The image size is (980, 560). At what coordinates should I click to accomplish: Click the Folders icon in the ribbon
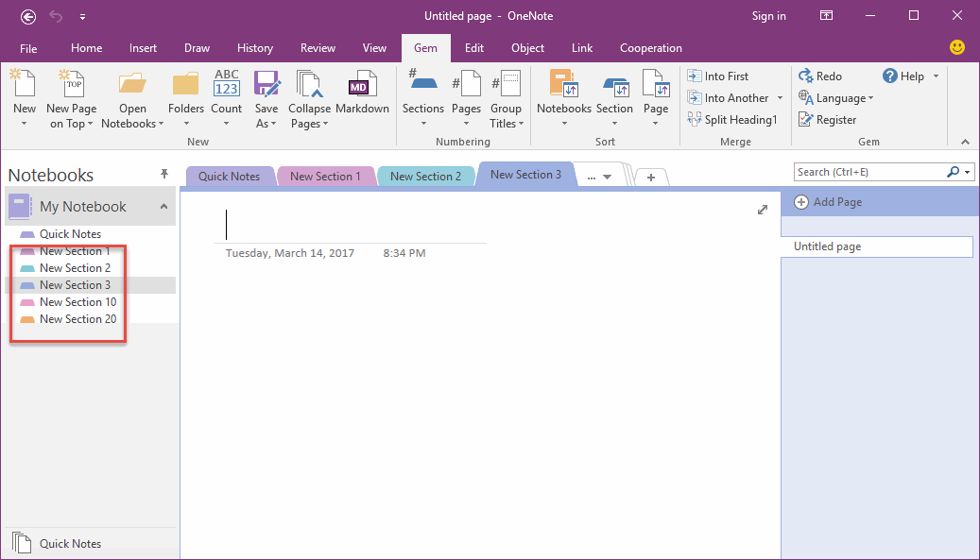[185, 84]
